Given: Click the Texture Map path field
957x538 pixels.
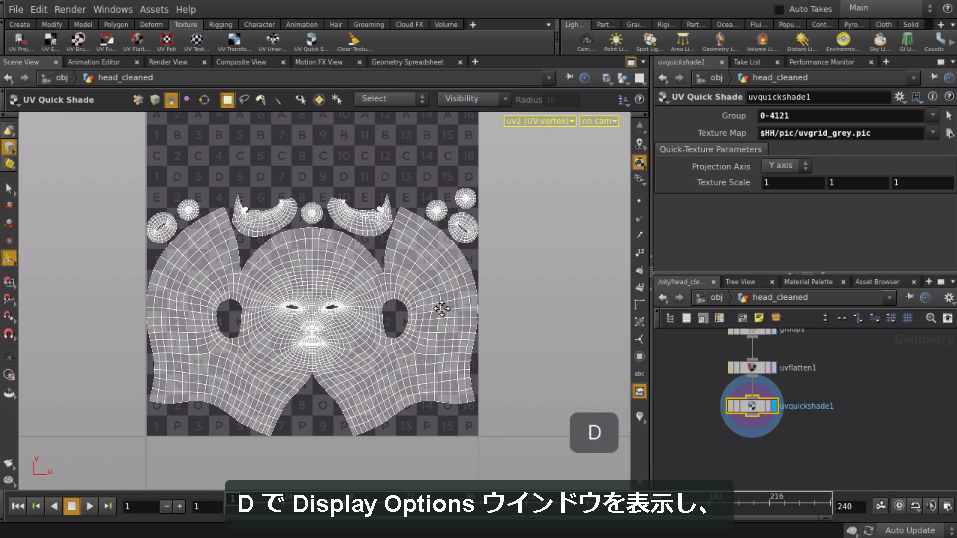Looking at the screenshot, I should coord(840,133).
